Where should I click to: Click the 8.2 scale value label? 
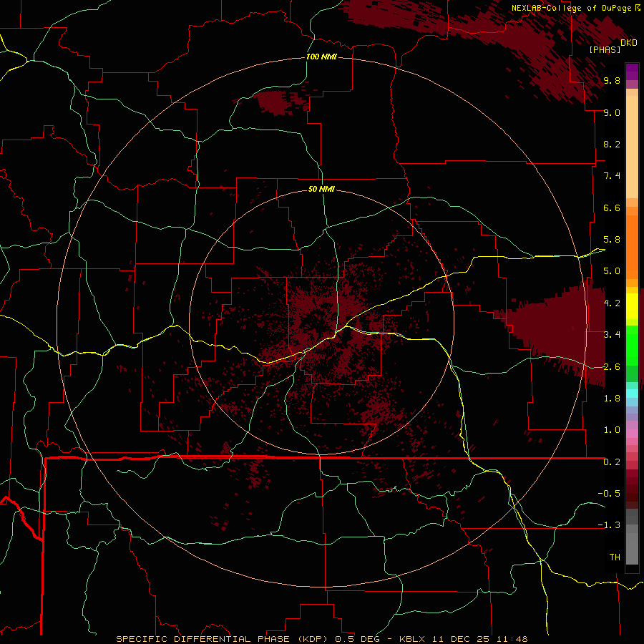(612, 144)
